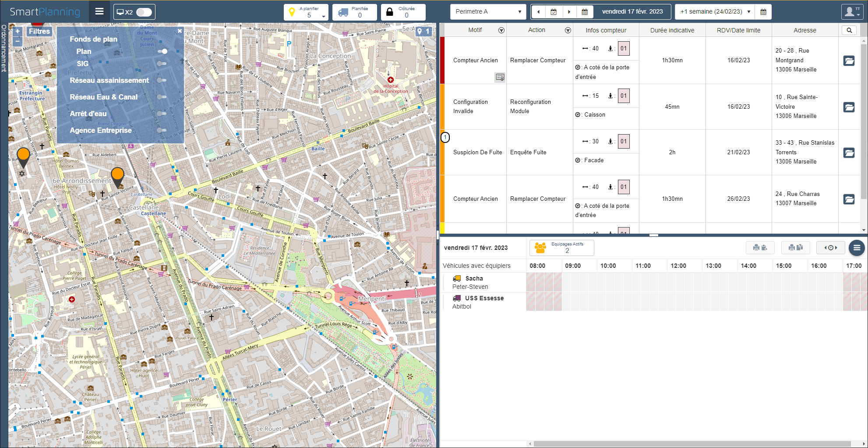Open the hamburger menu next to SmartPlanning
The width and height of the screenshot is (868, 448).
99,11
